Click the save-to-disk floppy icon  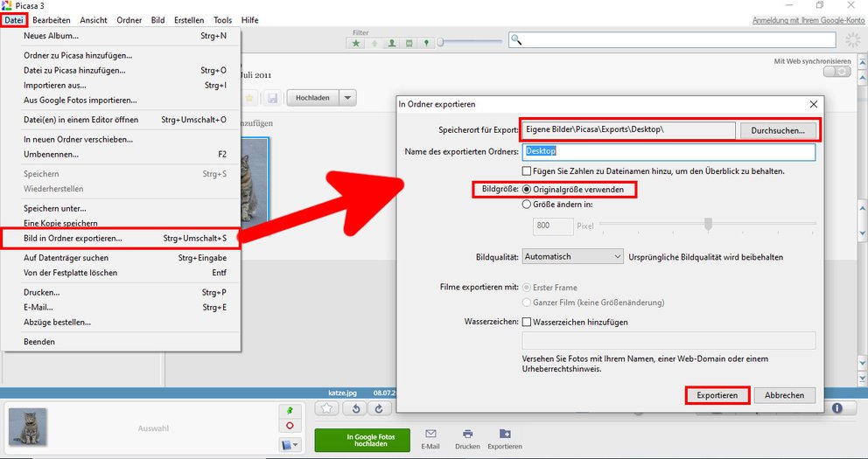coord(272,98)
